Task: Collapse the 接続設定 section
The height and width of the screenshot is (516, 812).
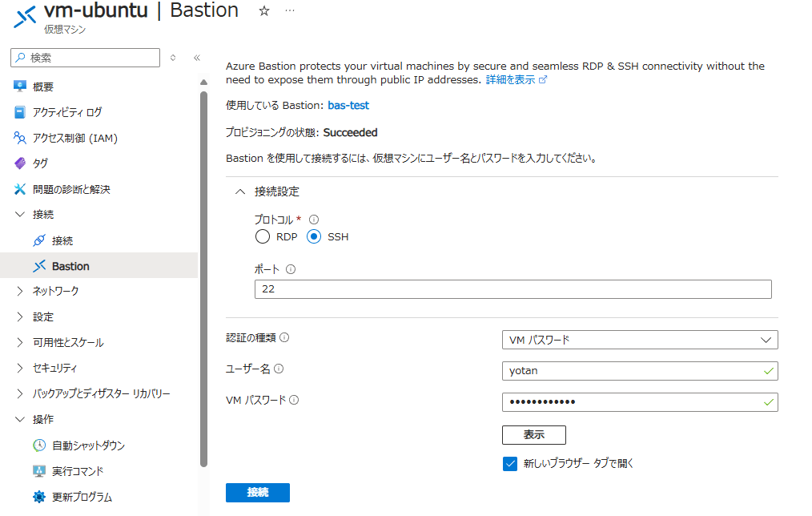Action: point(239,191)
